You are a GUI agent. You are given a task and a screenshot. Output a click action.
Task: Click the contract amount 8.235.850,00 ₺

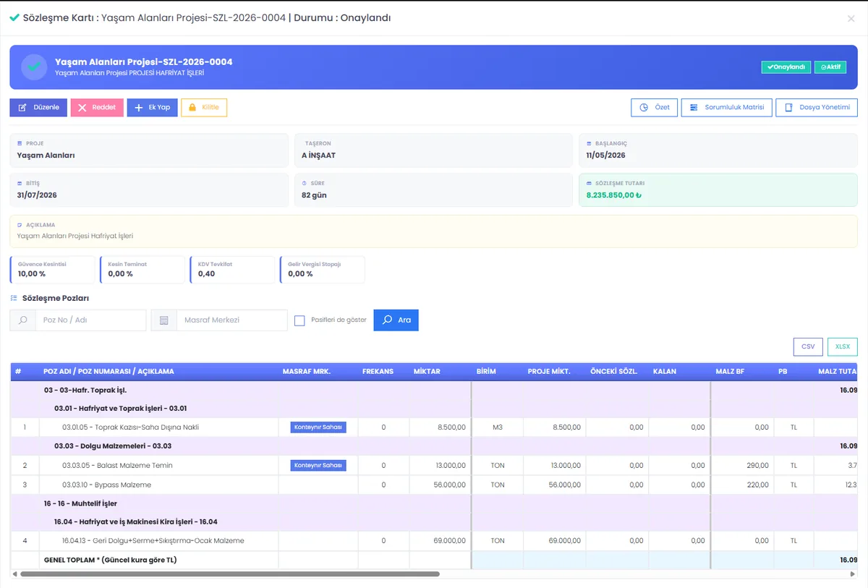click(x=614, y=195)
